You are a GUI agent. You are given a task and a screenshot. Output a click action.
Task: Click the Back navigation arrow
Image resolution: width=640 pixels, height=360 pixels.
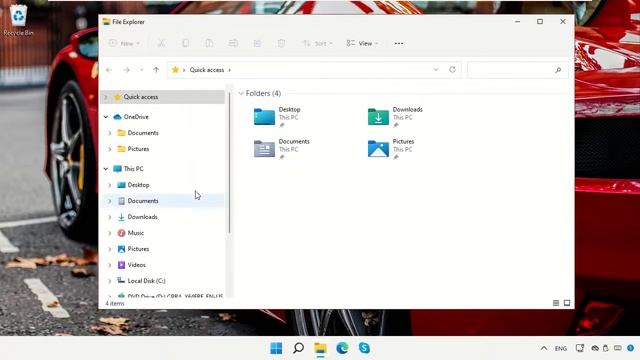[x=109, y=70]
